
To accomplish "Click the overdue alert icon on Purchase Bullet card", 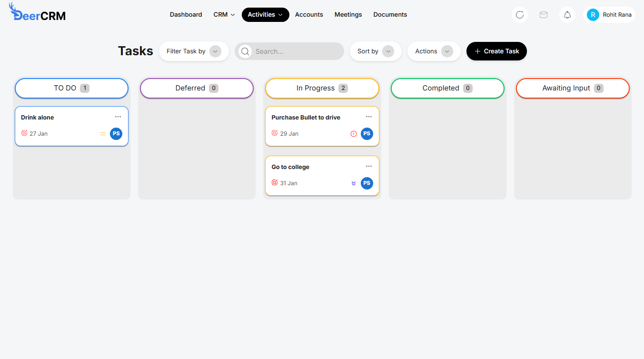I will point(353,134).
